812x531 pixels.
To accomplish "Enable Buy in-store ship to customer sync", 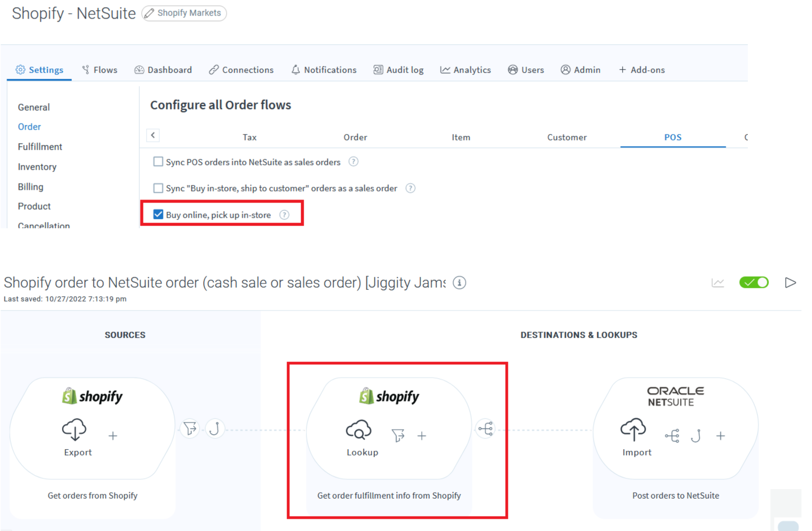I will [x=158, y=189].
